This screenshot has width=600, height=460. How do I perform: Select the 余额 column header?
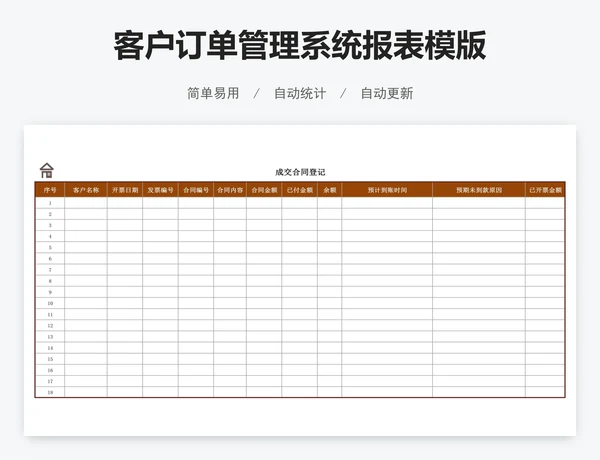329,190
